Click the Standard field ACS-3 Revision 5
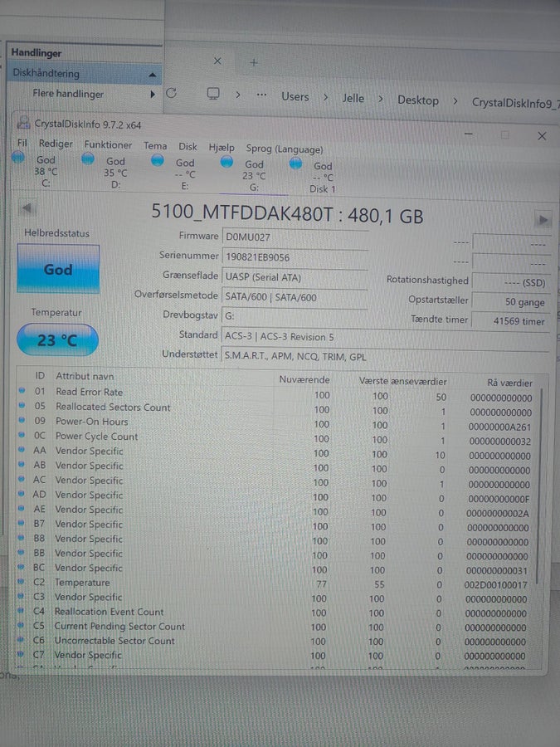 tap(385, 337)
